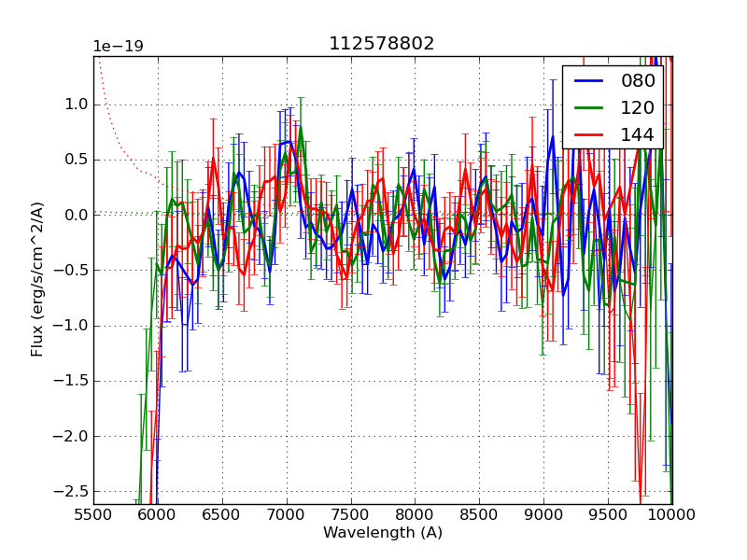The image size is (747, 560).
Task: Click the Flux (erg/s/cm^2/A) axis label
Action: pos(37,279)
